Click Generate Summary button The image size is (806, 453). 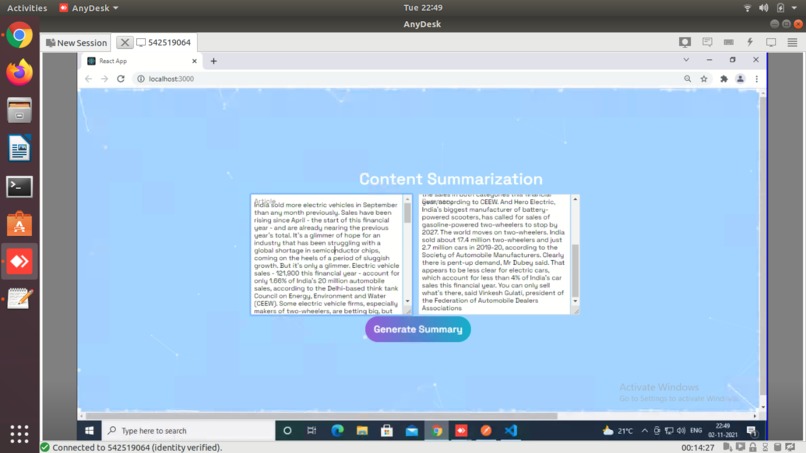pyautogui.click(x=418, y=329)
